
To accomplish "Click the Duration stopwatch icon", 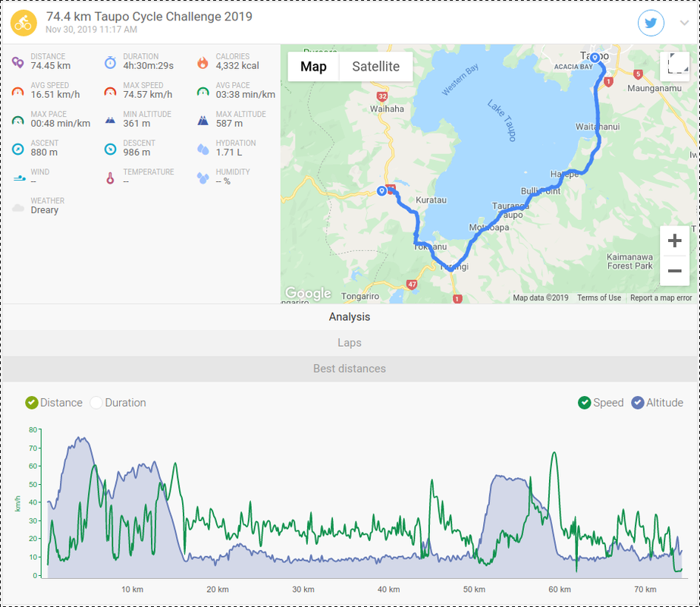I will [x=110, y=62].
